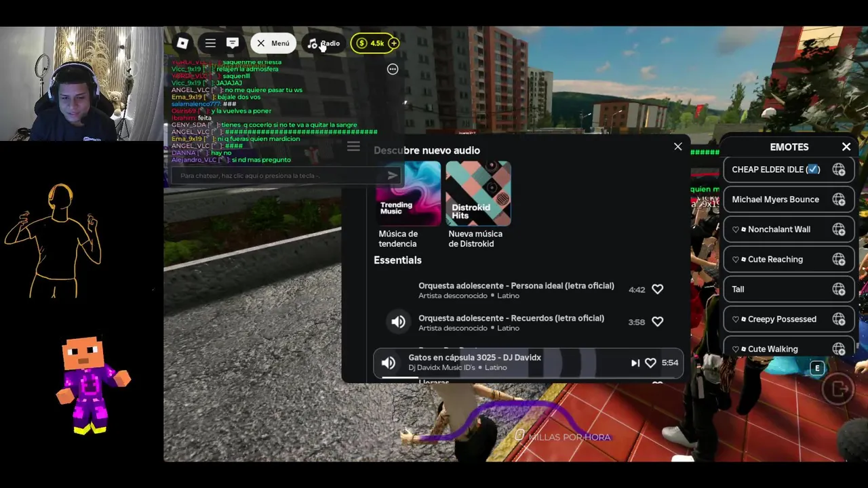Play the Creepy Possessed emote
The height and width of the screenshot is (488, 868).
click(782, 319)
